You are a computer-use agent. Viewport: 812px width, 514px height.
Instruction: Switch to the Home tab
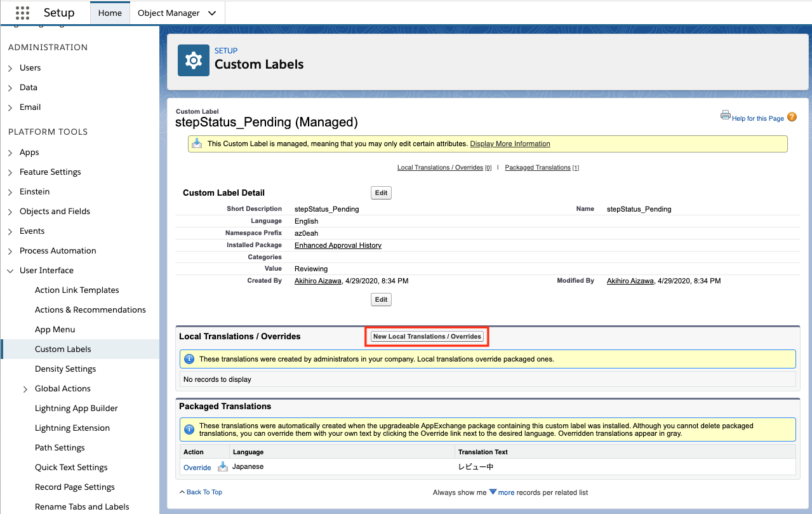pos(110,13)
